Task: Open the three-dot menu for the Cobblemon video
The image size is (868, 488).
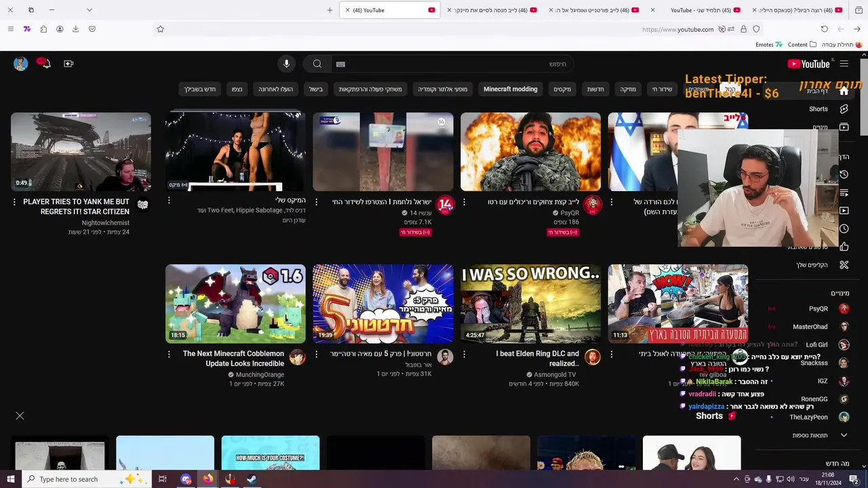Action: coord(169,354)
